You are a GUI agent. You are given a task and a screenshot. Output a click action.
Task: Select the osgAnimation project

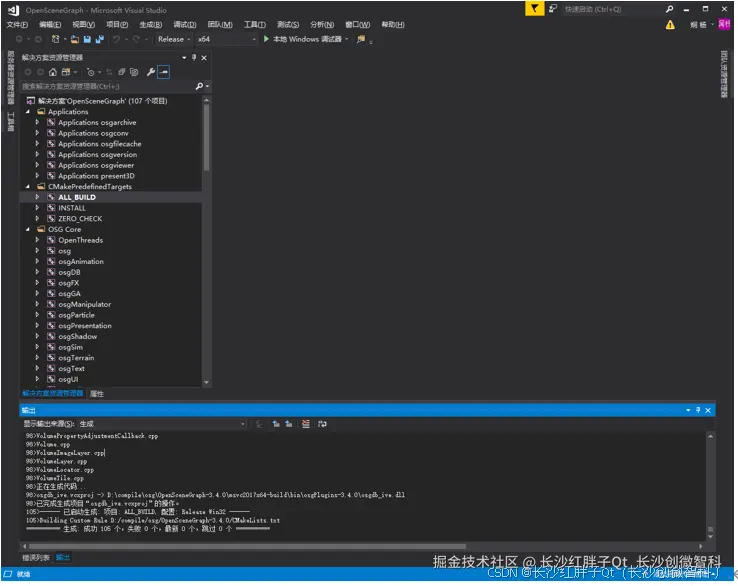point(81,262)
